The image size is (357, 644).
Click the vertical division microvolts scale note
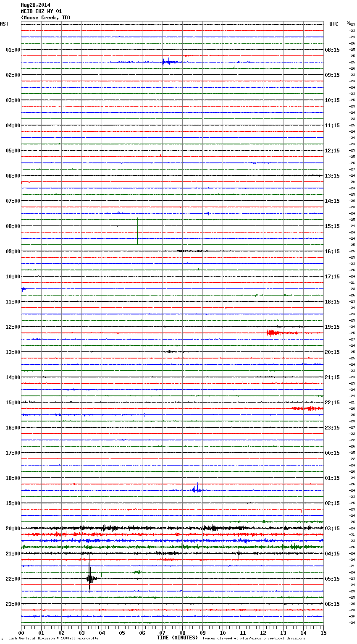point(53,638)
